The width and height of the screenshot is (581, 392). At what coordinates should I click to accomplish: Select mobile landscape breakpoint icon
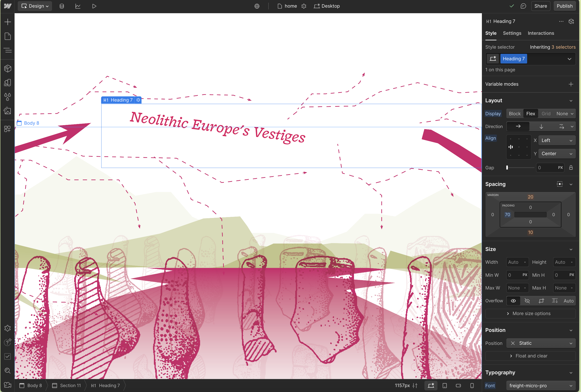458,385
